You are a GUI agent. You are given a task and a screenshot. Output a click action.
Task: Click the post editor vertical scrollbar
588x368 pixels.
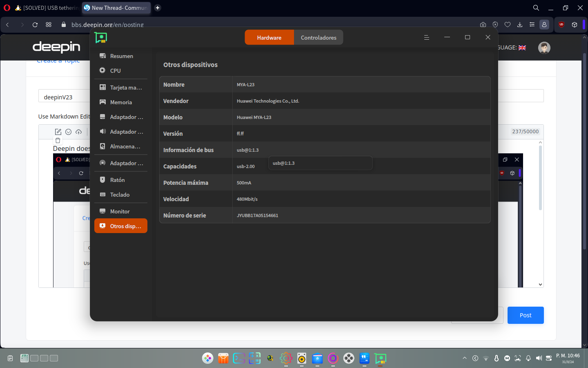(x=540, y=177)
